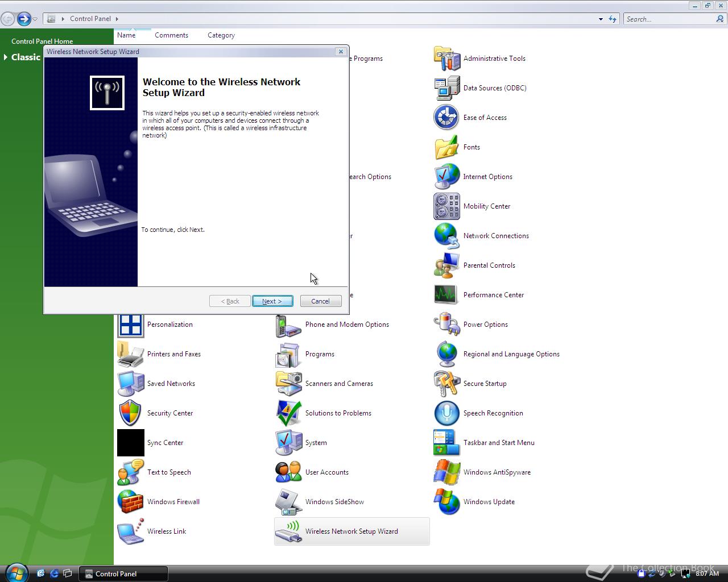Screen dimensions: 728x582
Task: Click the Speech Recognition label
Action: pos(493,413)
